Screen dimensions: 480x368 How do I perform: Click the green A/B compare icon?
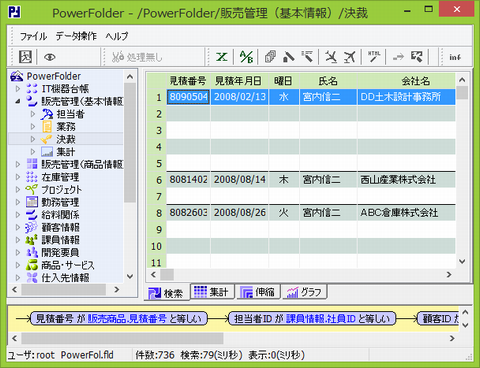(246, 57)
